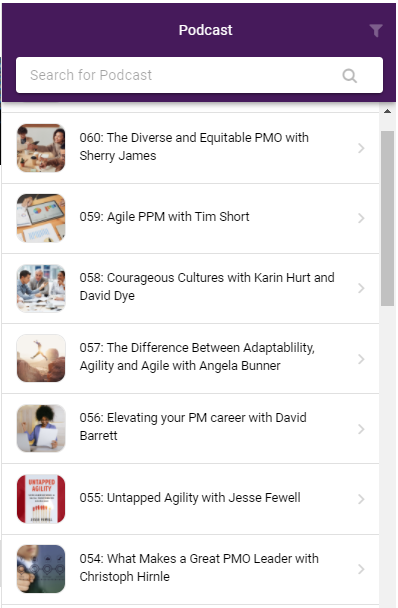Screen dimensions: 398x608
Task: Select the Untapped Agility book cover thumbnail
Action: tap(41, 499)
